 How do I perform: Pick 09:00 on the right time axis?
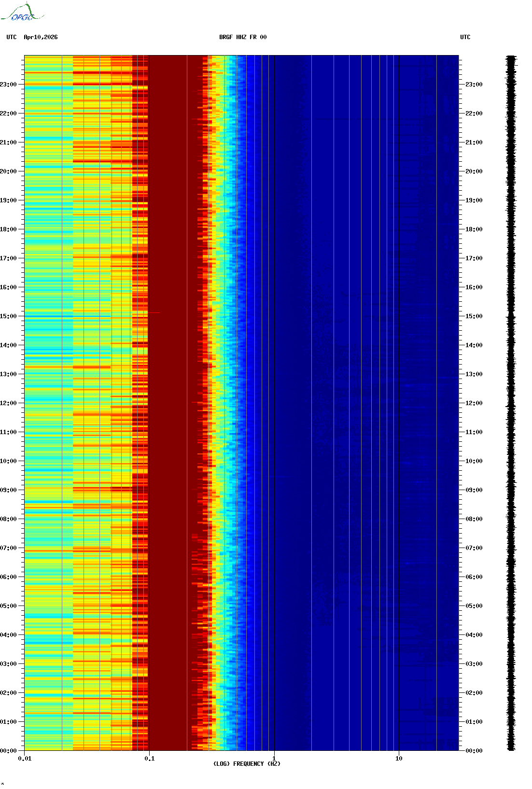point(474,490)
